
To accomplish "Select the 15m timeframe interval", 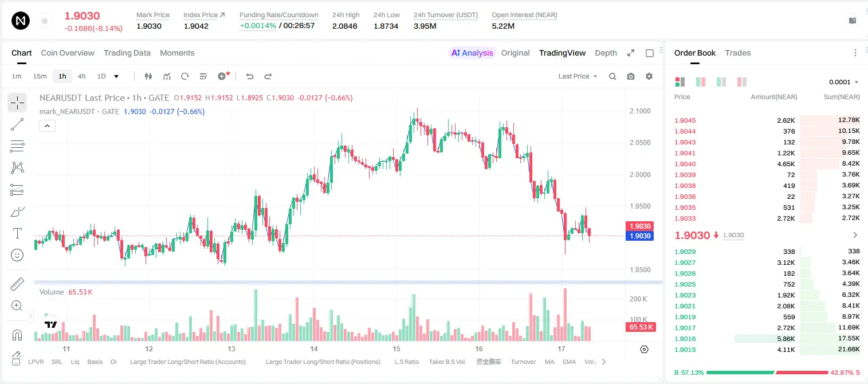I will tap(40, 76).
